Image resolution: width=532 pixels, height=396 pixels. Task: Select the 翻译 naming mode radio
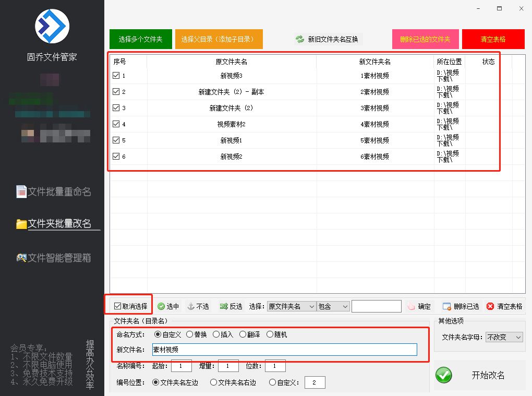[243, 334]
